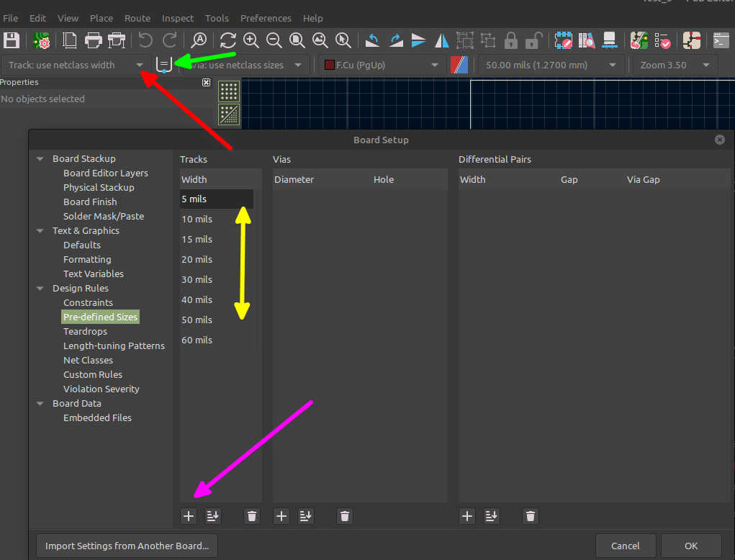The height and width of the screenshot is (560, 735).
Task: Sort the differential pairs list
Action: tap(492, 516)
